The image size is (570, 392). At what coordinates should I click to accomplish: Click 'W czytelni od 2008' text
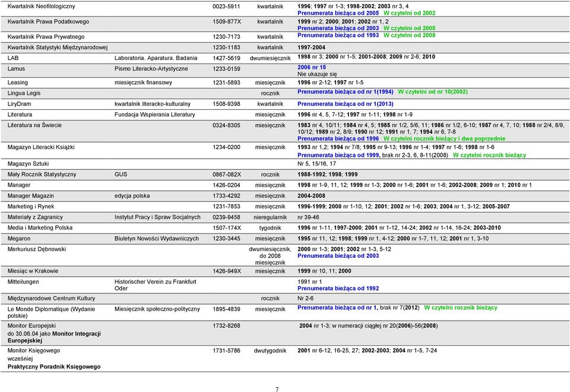(x=409, y=35)
